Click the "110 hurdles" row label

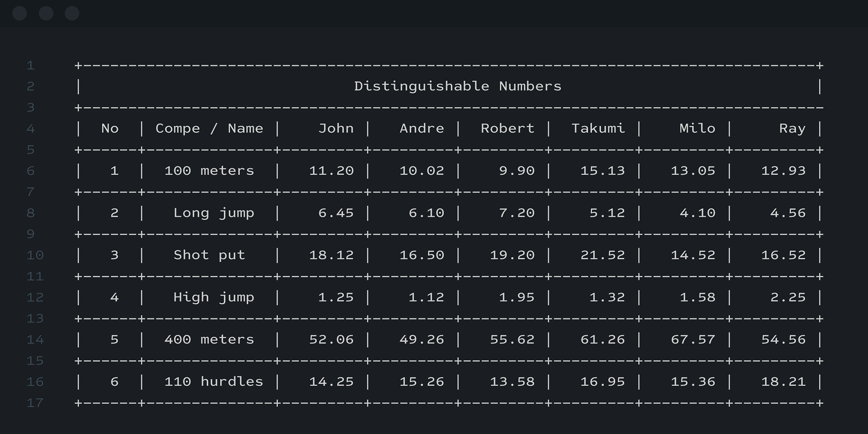[213, 382]
